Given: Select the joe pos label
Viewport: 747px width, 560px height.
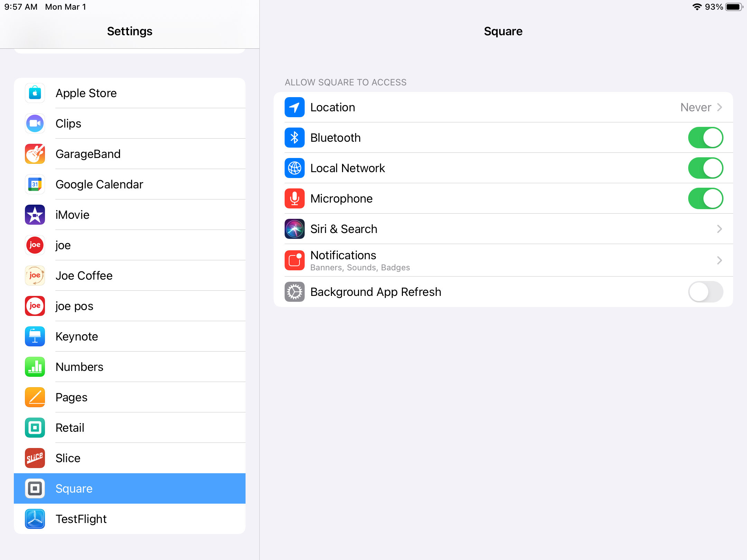Looking at the screenshot, I should [74, 306].
